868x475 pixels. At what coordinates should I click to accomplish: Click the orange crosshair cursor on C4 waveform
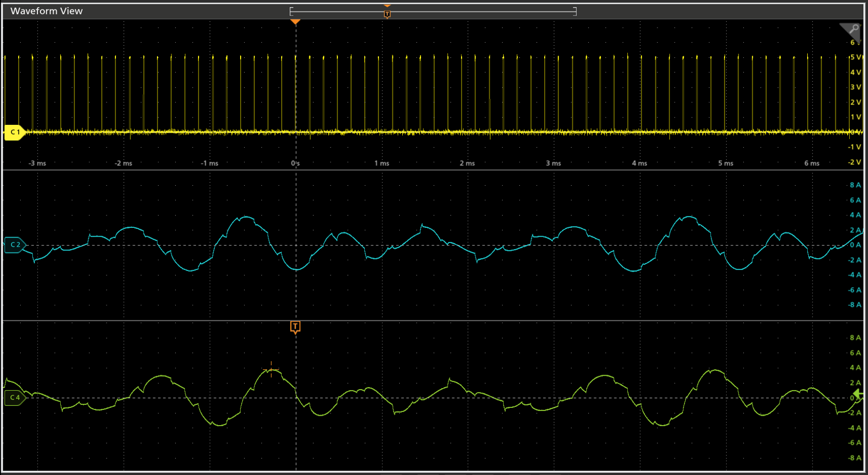pos(271,370)
